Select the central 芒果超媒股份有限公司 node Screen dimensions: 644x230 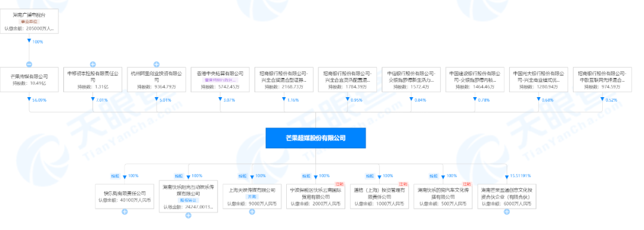(x=315, y=138)
